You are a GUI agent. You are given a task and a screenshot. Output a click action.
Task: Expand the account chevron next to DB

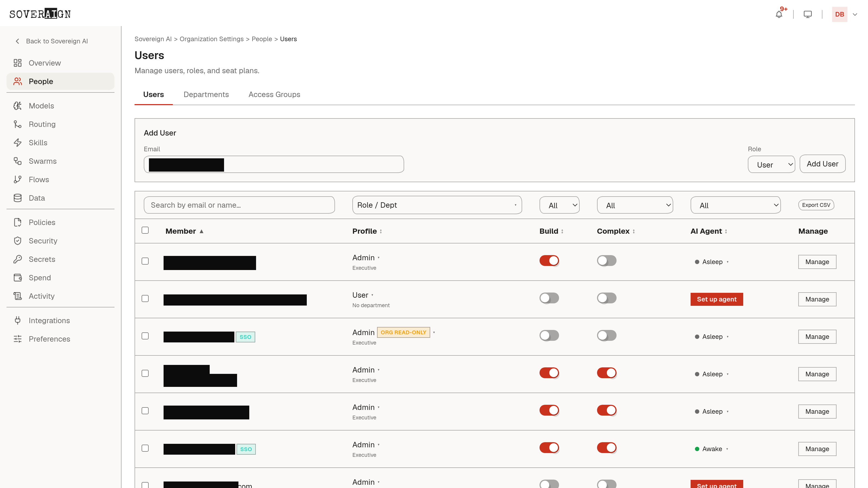(855, 14)
